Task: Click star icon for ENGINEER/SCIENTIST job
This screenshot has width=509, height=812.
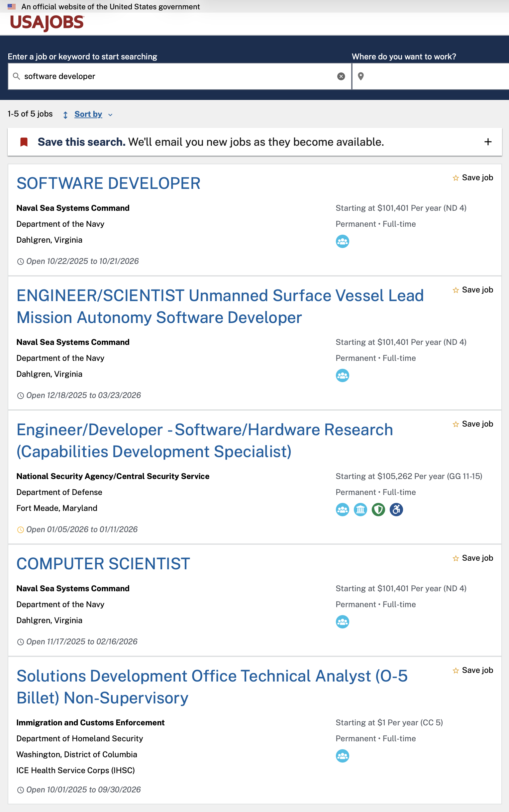Action: 456,290
